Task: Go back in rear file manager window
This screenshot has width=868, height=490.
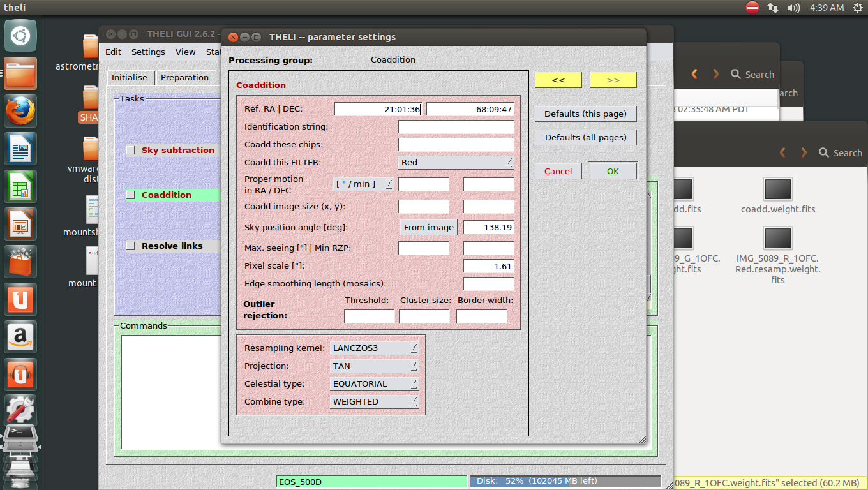Action: (x=694, y=74)
